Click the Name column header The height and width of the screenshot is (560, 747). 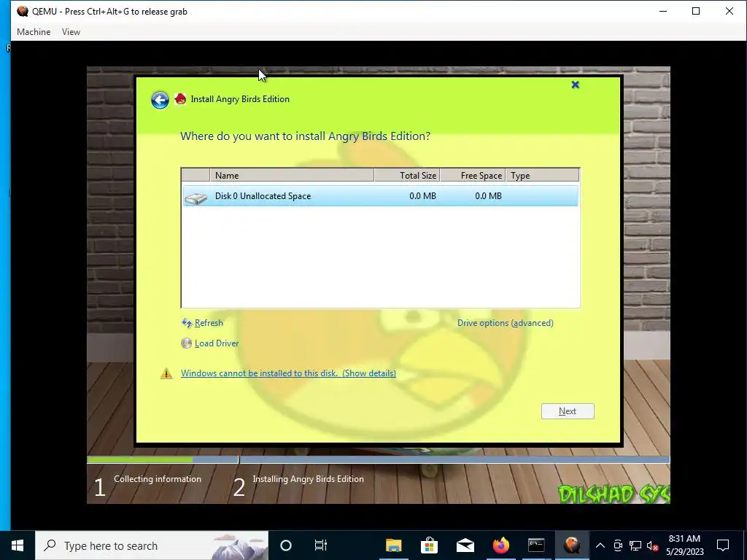(292, 175)
